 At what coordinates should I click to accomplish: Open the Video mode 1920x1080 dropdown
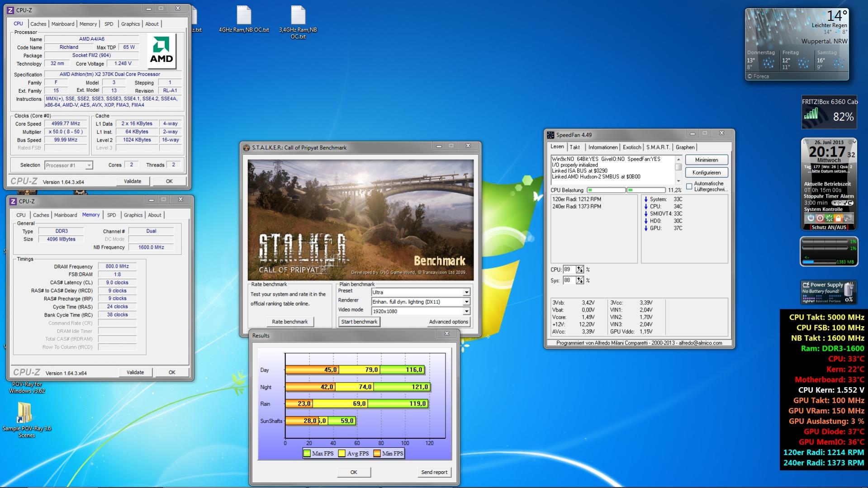point(466,311)
